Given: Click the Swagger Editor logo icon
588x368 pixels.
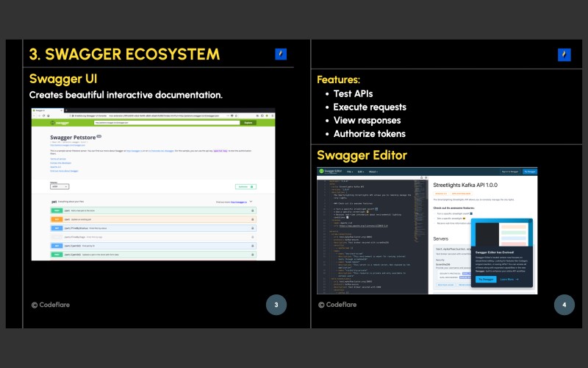Looking at the screenshot, I should pyautogui.click(x=321, y=171).
